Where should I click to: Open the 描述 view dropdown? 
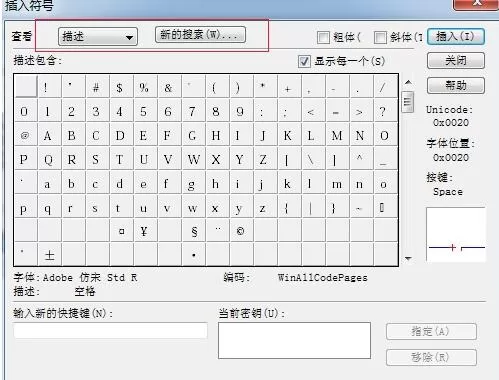point(98,37)
